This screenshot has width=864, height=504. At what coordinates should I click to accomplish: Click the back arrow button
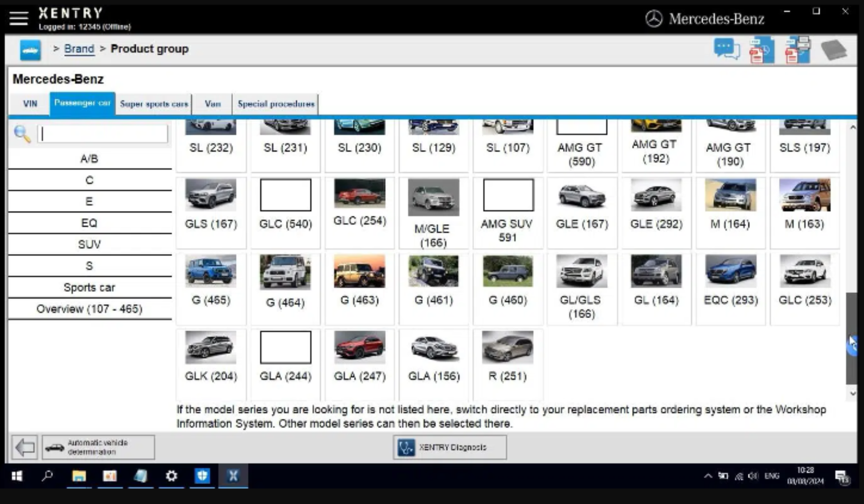[x=24, y=447]
